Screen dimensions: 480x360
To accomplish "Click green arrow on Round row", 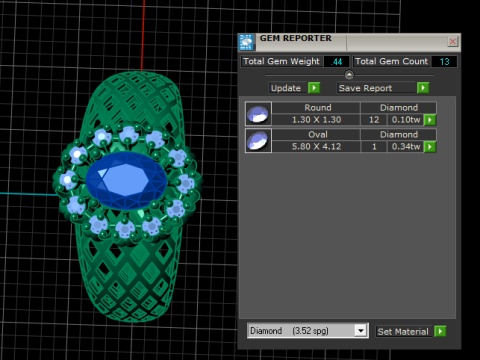I will pyautogui.click(x=430, y=120).
